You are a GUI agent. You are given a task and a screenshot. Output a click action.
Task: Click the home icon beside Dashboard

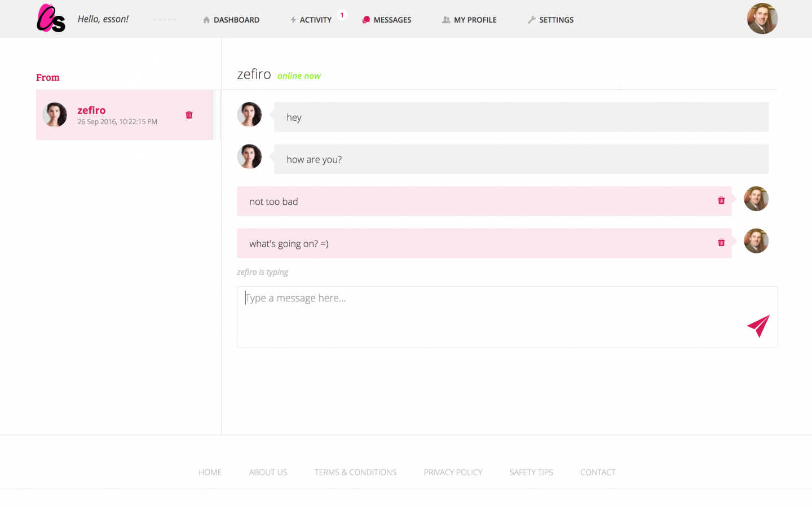tap(206, 20)
